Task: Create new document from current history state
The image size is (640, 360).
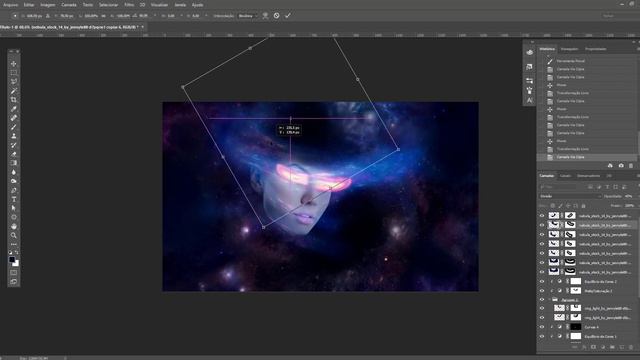Action: (610, 166)
